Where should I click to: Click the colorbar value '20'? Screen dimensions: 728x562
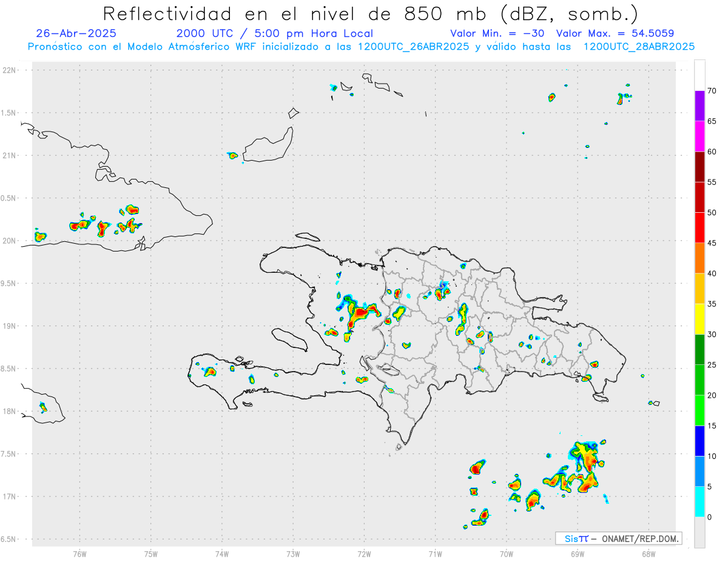tap(712, 395)
